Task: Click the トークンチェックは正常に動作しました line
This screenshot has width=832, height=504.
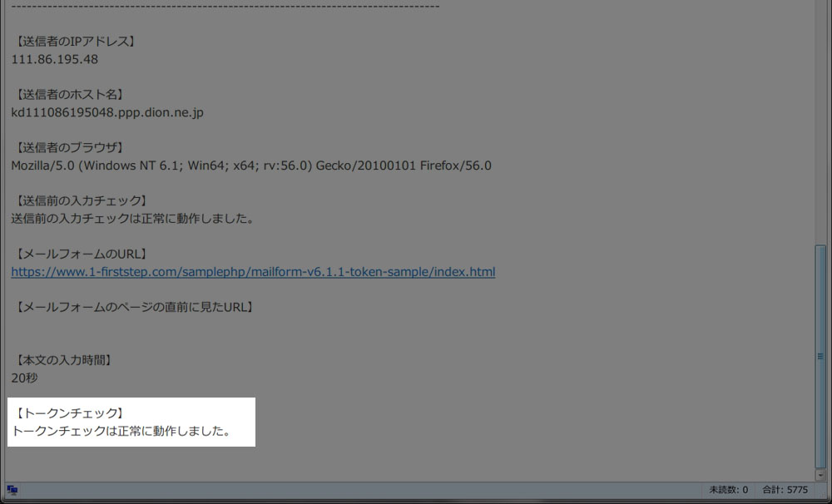Action: [x=122, y=431]
